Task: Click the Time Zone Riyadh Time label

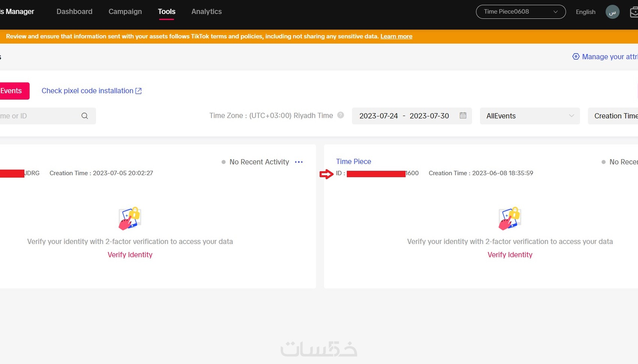Action: (271, 116)
